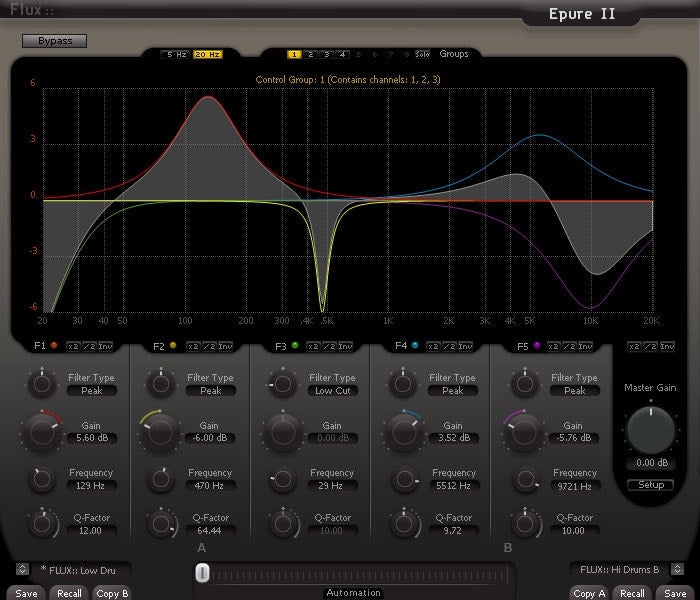Click the F2 /2 frequency button

click(x=209, y=346)
